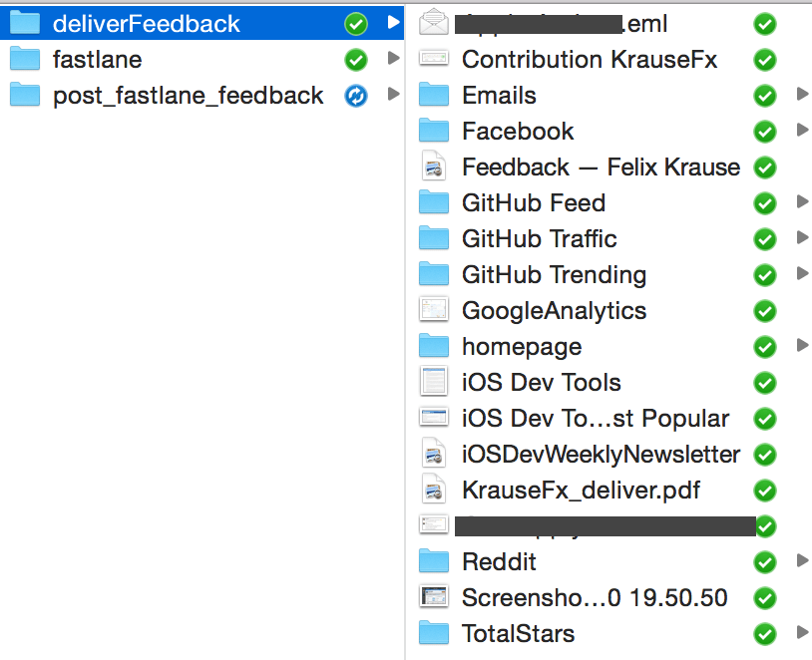Image resolution: width=812 pixels, height=660 pixels.
Task: Click the Facebook folder icon
Action: [x=434, y=131]
